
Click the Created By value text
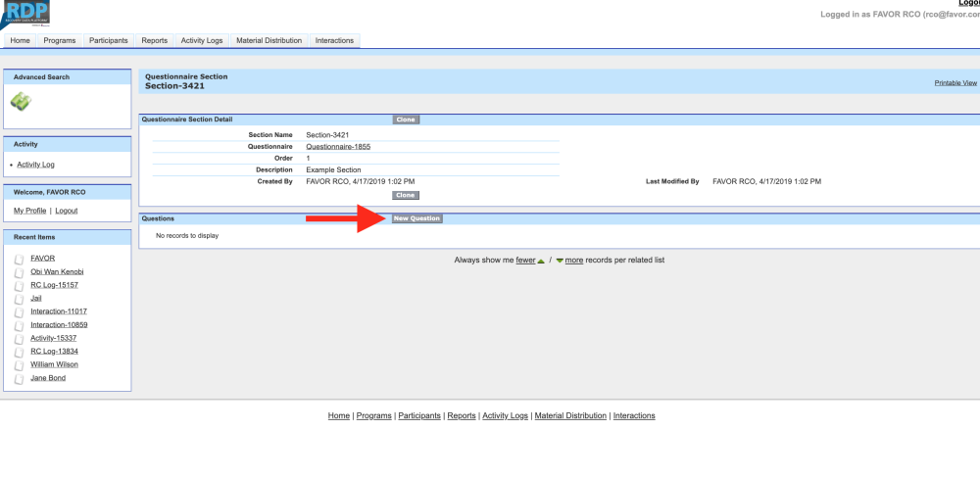click(361, 182)
